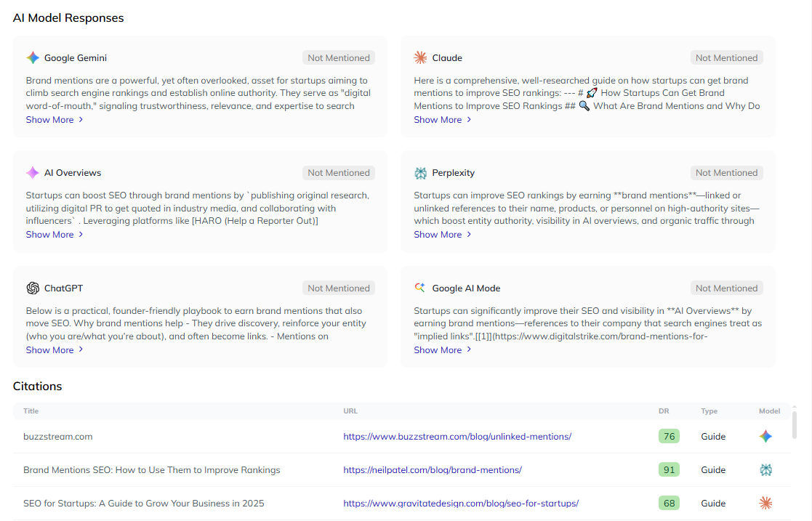Sort citations by Model column header
Viewport: 812px width, 521px height.
[770, 411]
